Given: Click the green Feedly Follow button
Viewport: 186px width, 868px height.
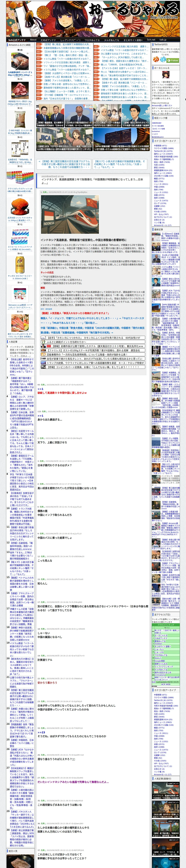Looking at the screenshot, I should pyautogui.click(x=173, y=61).
